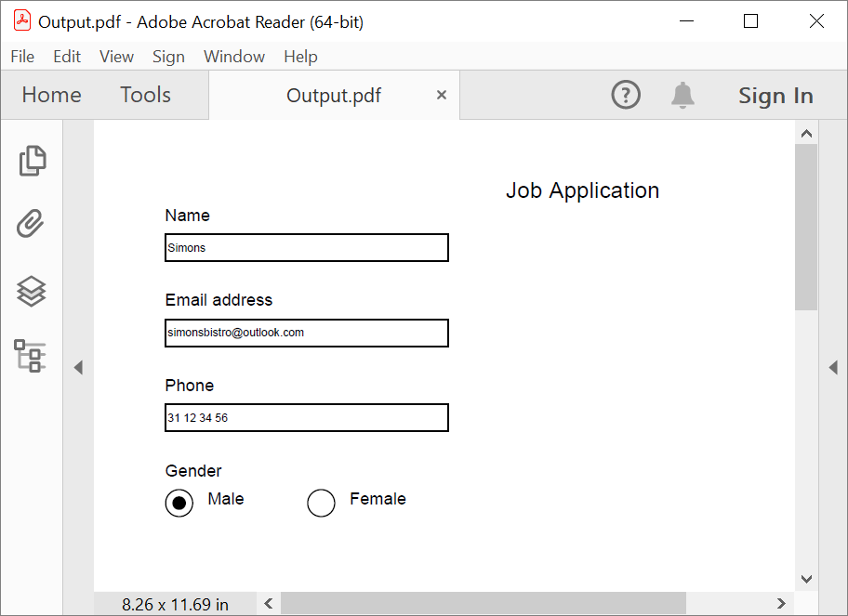Switch to the Tools tab
The width and height of the screenshot is (848, 616).
pos(145,95)
